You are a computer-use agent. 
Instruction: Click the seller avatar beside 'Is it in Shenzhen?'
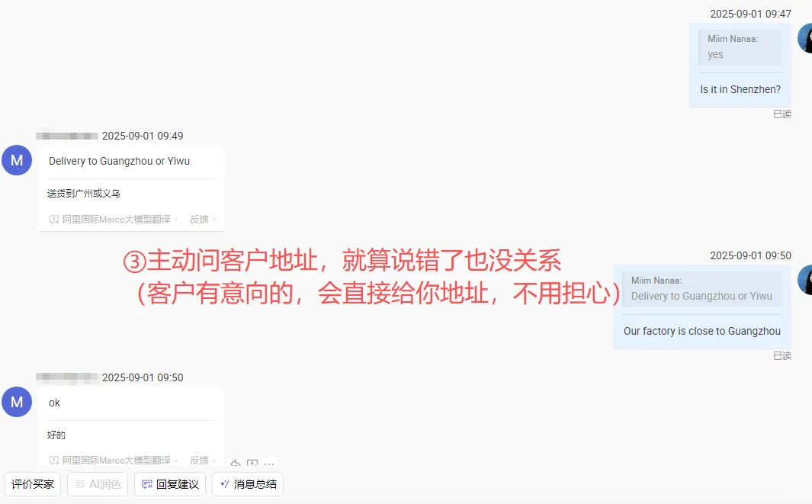pos(804,38)
